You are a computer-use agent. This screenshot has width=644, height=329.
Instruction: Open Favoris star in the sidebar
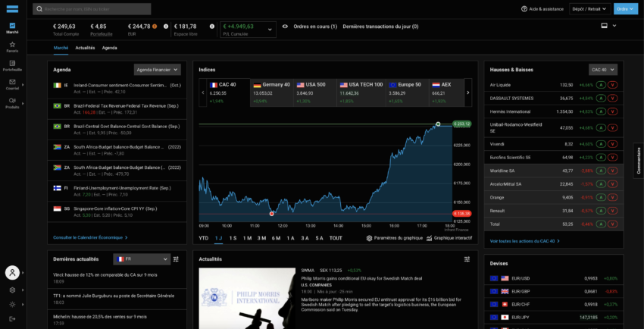(12, 47)
